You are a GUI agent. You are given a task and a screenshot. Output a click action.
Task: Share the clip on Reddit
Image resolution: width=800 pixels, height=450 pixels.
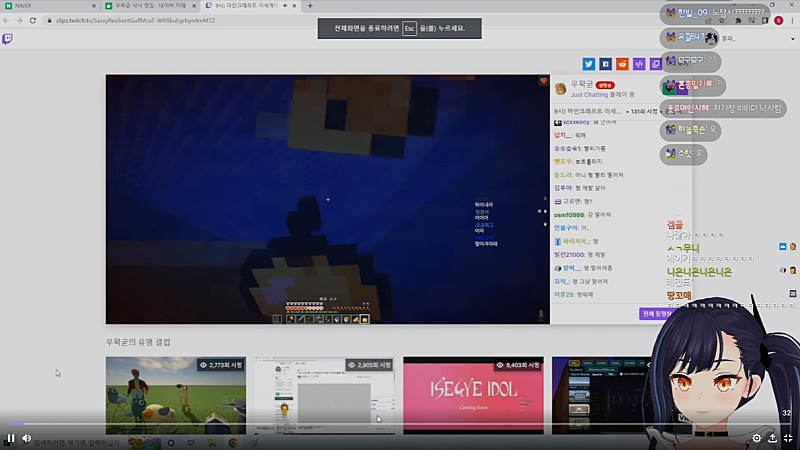622,64
